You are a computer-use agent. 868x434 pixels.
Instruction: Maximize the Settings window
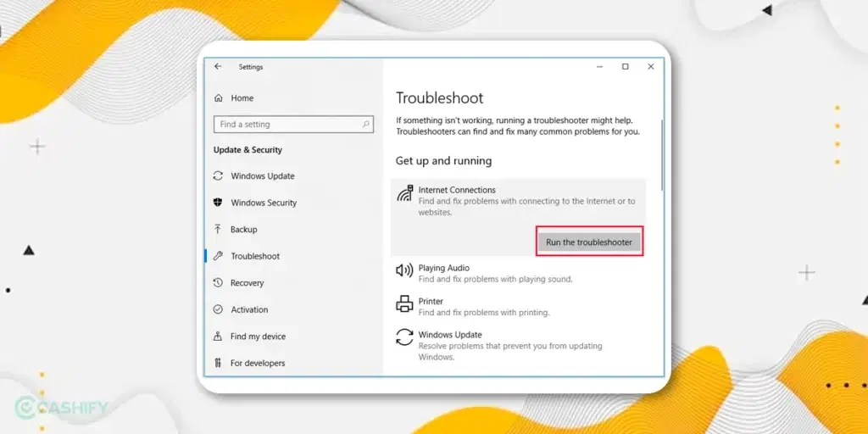pyautogui.click(x=625, y=66)
